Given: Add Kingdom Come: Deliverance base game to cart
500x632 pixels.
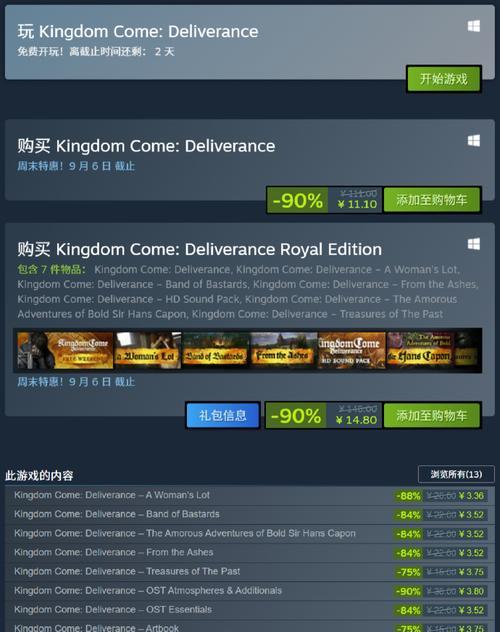Looking at the screenshot, I should 432,200.
